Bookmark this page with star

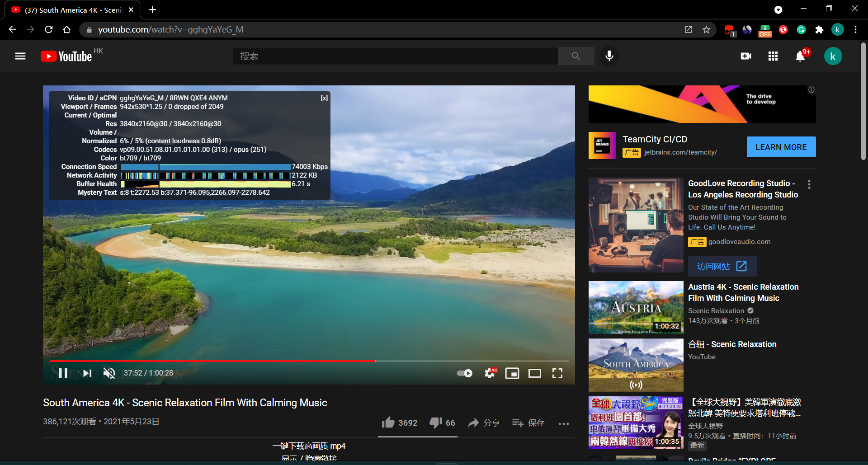(706, 29)
